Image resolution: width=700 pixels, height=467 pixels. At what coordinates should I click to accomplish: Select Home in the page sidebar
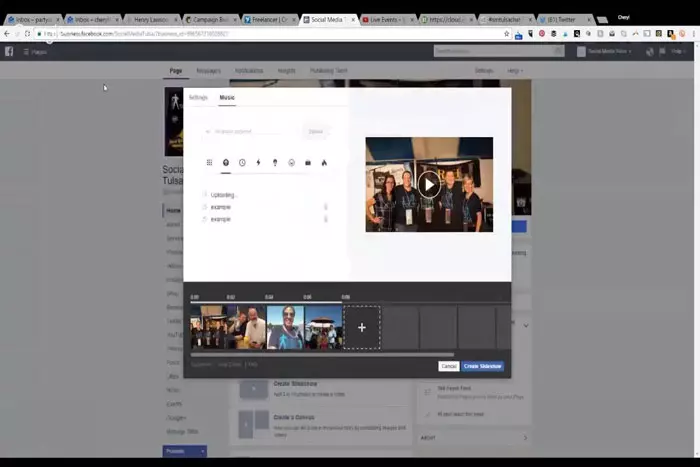[173, 210]
